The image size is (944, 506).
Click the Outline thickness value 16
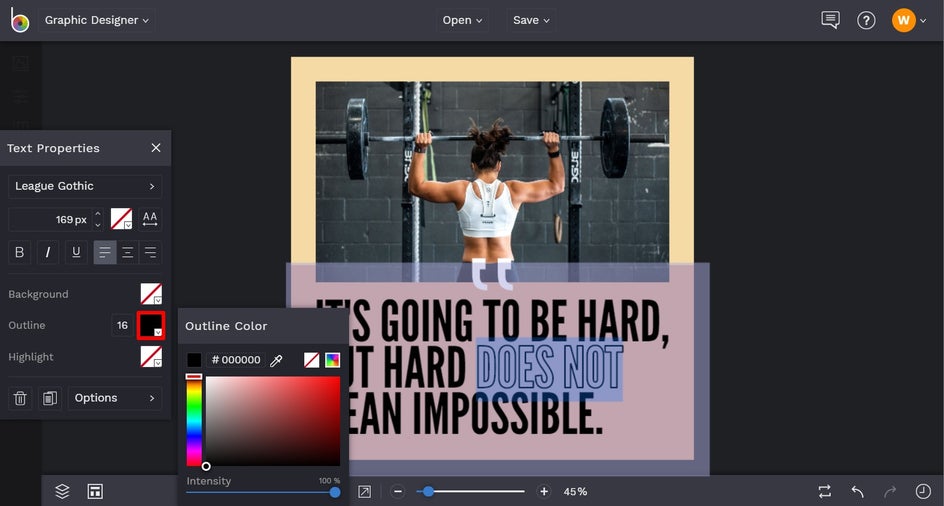pyautogui.click(x=122, y=325)
